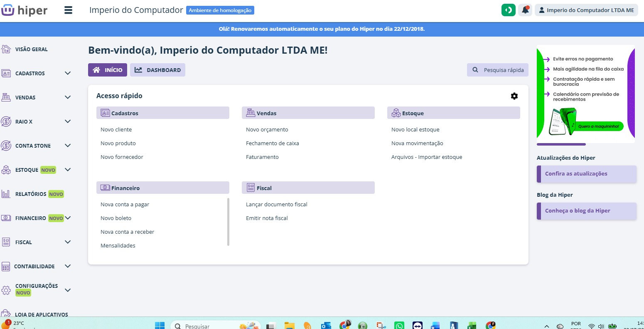This screenshot has height=329, width=644.
Task: Click the green icon beside the bell
Action: (509, 10)
